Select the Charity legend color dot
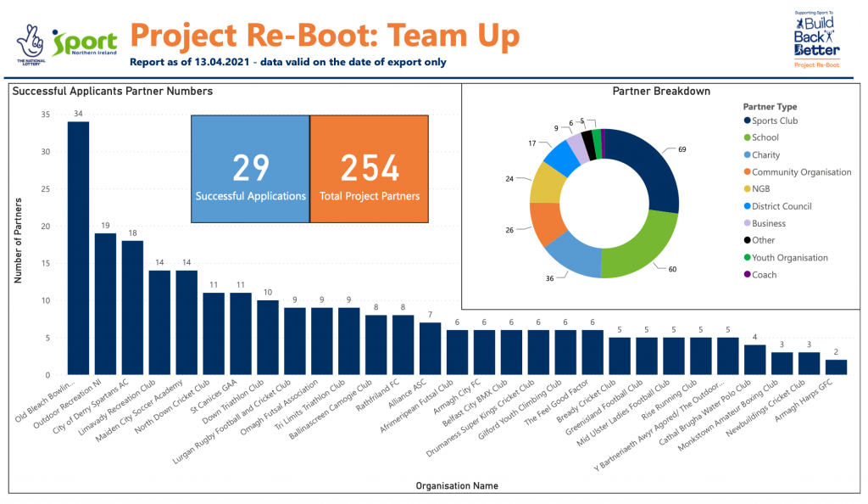 pyautogui.click(x=748, y=155)
